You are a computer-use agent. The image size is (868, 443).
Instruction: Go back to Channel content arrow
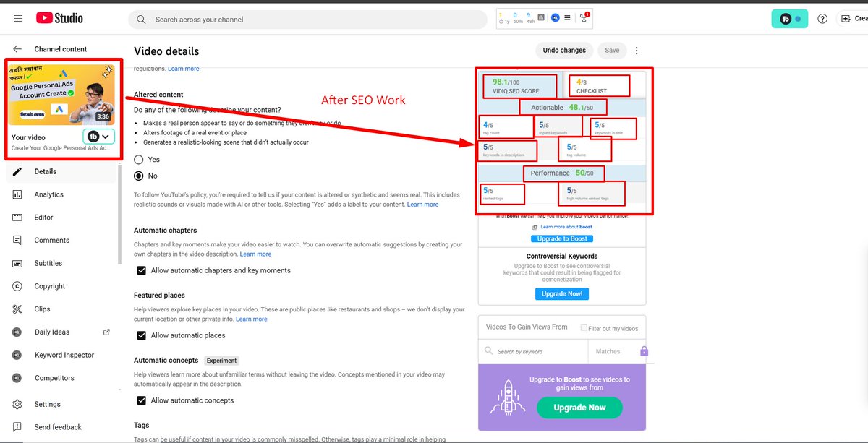pyautogui.click(x=18, y=49)
